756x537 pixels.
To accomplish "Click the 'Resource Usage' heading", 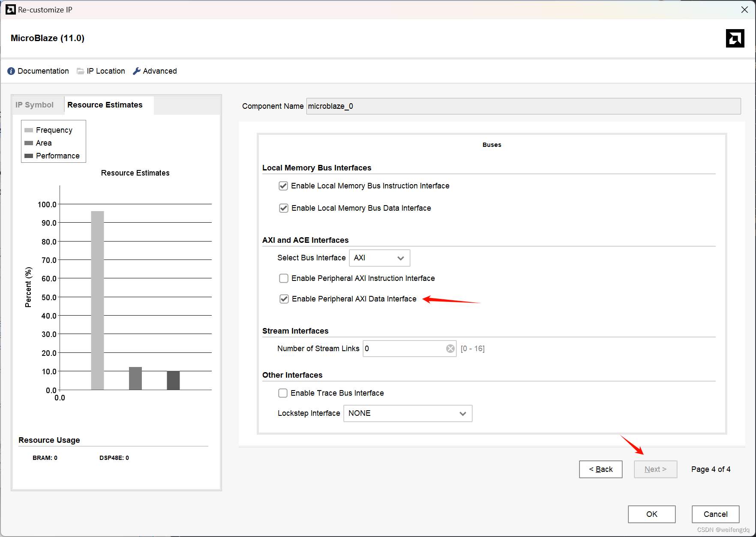I will coord(49,440).
